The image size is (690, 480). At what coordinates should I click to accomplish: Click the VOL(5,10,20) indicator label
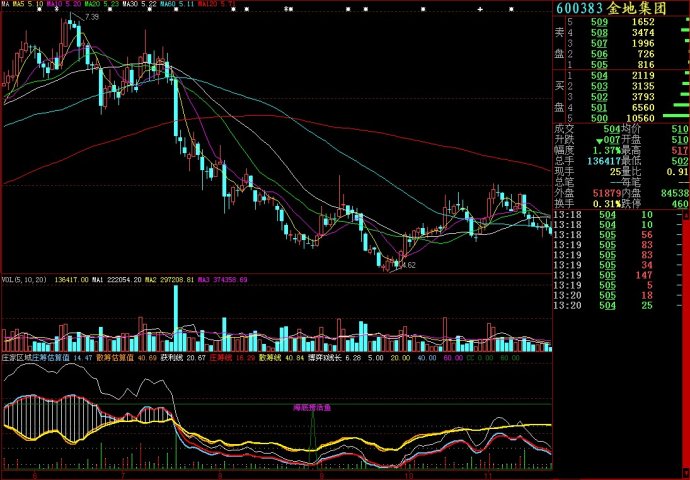24,280
